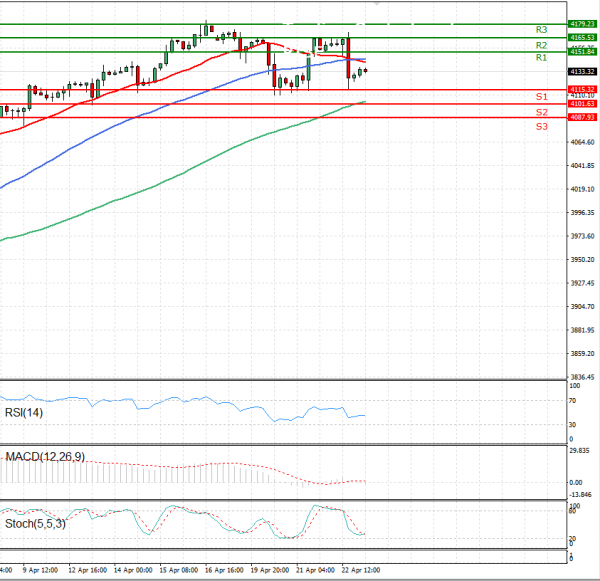Click the 3904.70 price axis value
600x581 pixels.
click(582, 307)
